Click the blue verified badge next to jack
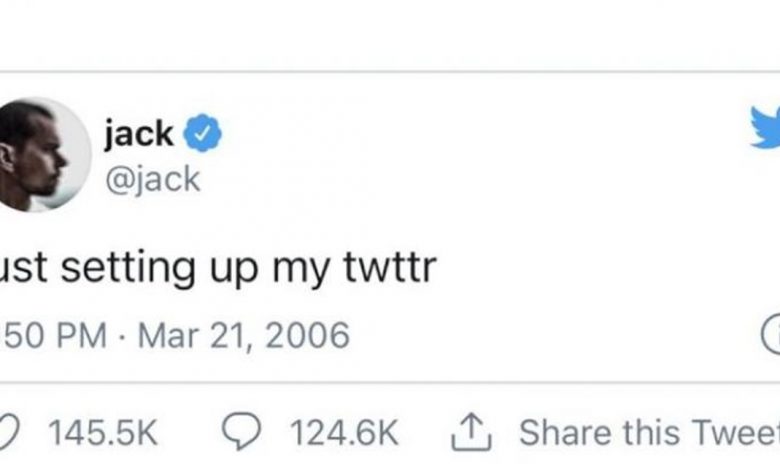This screenshot has height=470, width=780. (x=202, y=133)
